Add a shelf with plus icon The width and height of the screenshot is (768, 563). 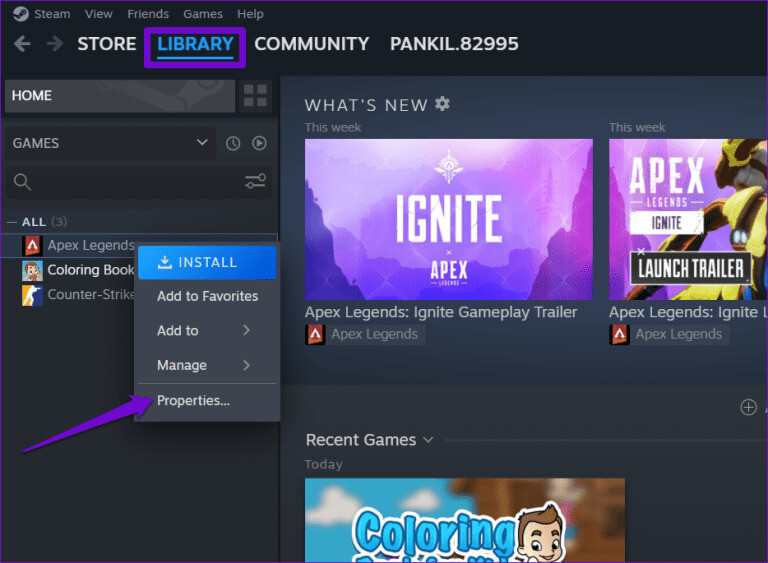point(748,407)
